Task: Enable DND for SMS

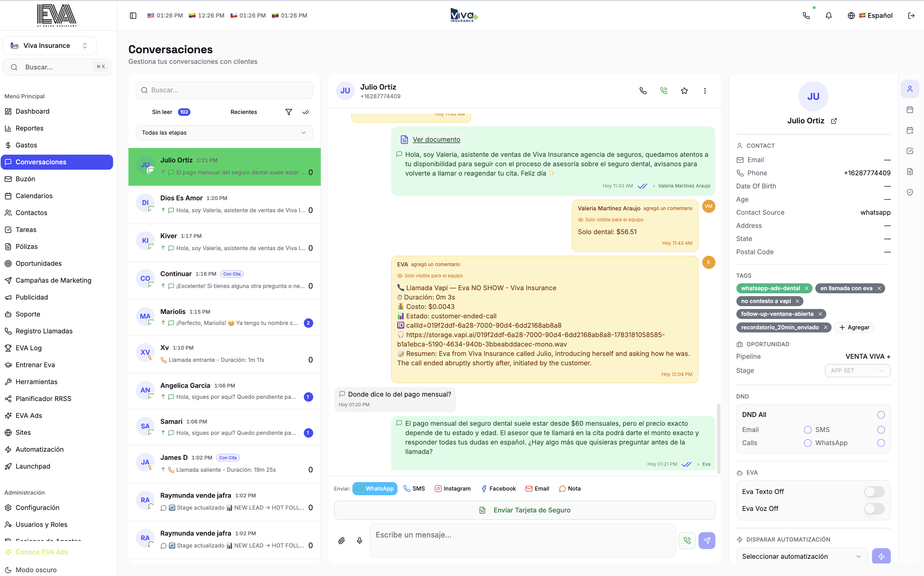Action: point(881,430)
